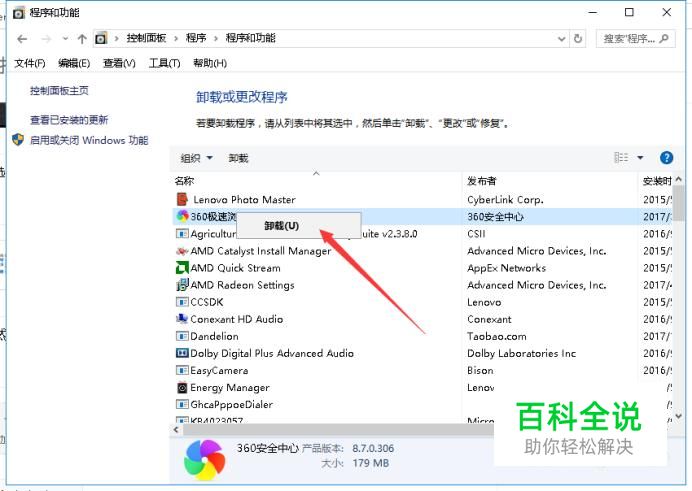The image size is (692, 491).
Task: Click the Agriculture suite program icon
Action: tap(182, 234)
